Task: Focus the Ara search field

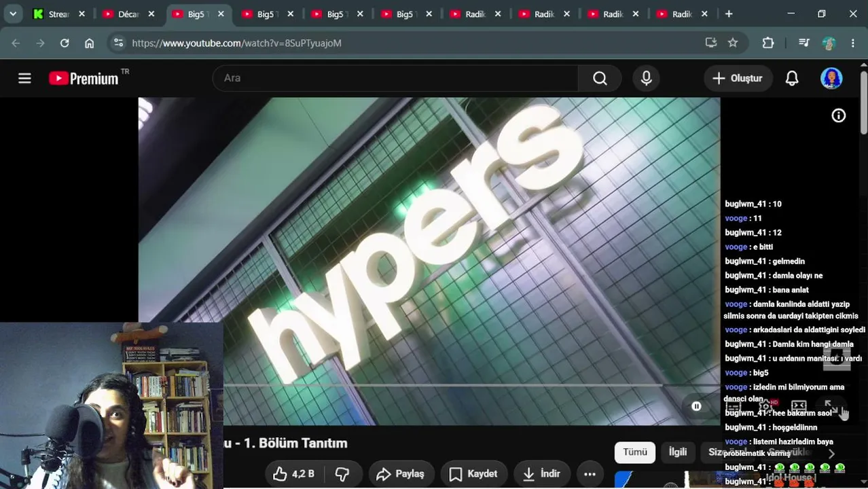Action: coord(395,78)
